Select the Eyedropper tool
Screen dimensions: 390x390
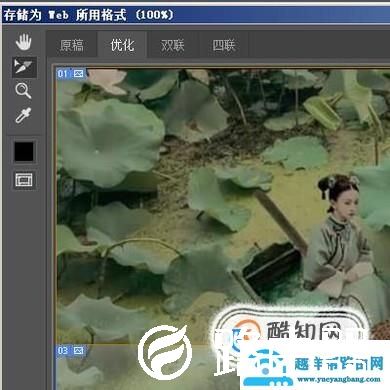pyautogui.click(x=23, y=115)
